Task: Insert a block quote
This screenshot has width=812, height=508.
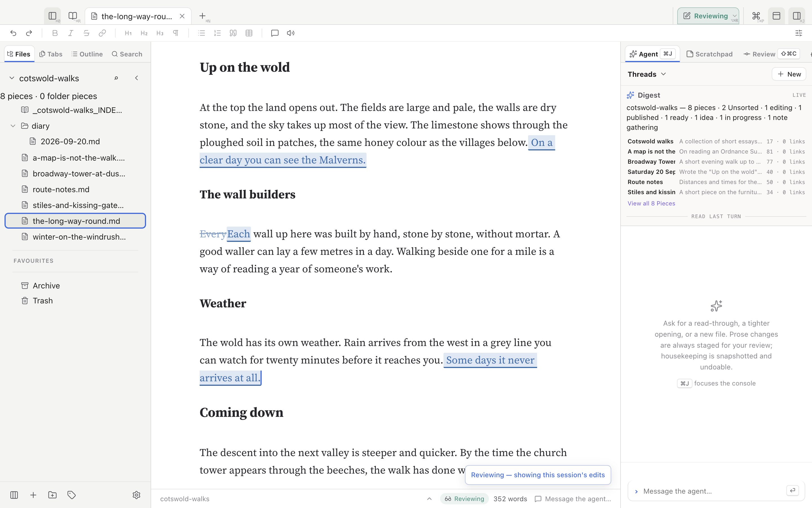Action: click(x=233, y=33)
